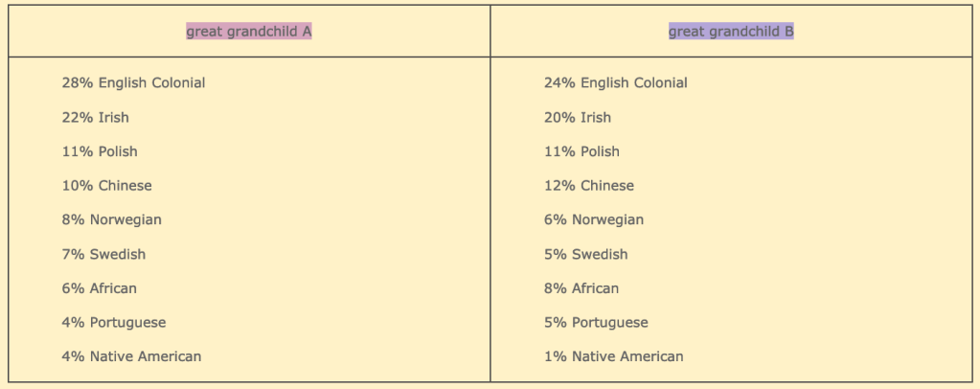This screenshot has width=980, height=389.
Task: Select '20% Irish' under grandchild B
Action: pyautogui.click(x=577, y=118)
